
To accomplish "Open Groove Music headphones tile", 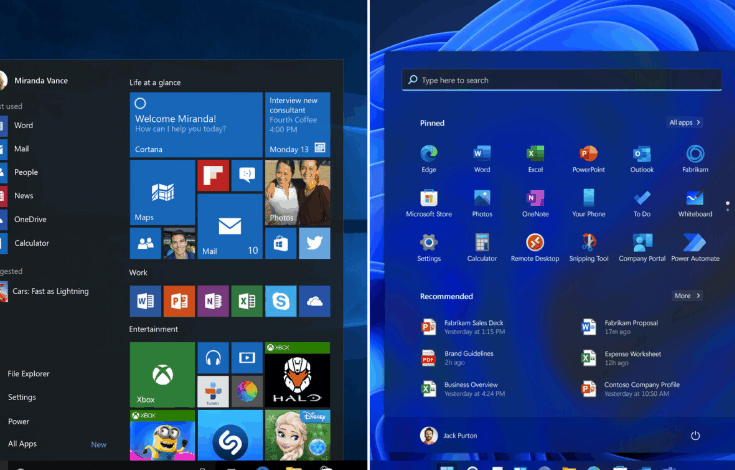I will click(213, 358).
